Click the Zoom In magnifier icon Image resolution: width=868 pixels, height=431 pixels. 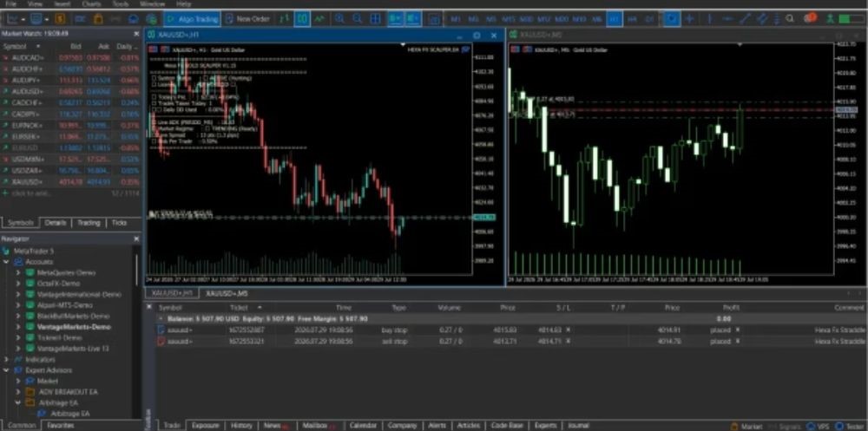pyautogui.click(x=339, y=19)
